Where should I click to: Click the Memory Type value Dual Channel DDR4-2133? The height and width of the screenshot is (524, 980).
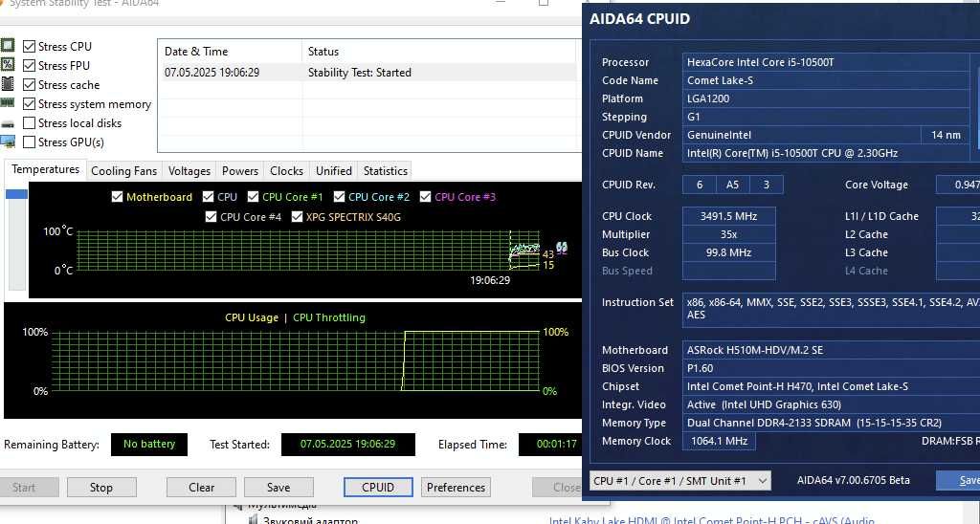coord(832,423)
